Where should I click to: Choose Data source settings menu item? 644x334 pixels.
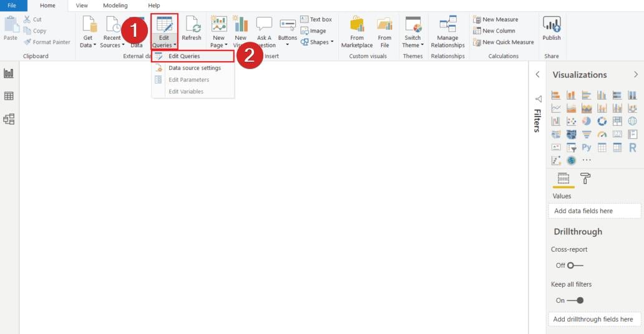pos(193,68)
